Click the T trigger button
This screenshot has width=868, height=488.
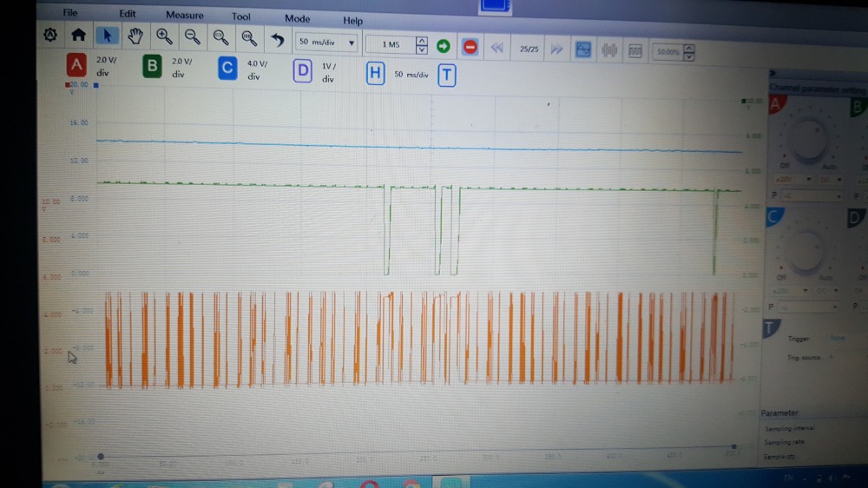(446, 76)
